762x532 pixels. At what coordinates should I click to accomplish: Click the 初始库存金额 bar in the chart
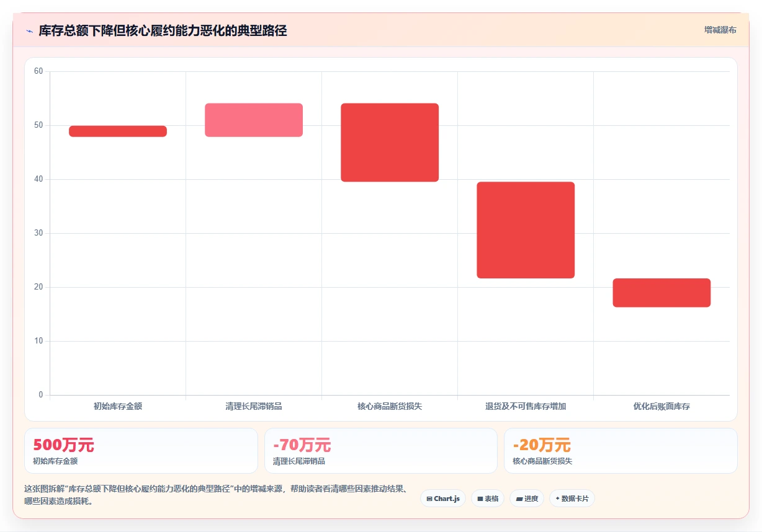(x=118, y=131)
